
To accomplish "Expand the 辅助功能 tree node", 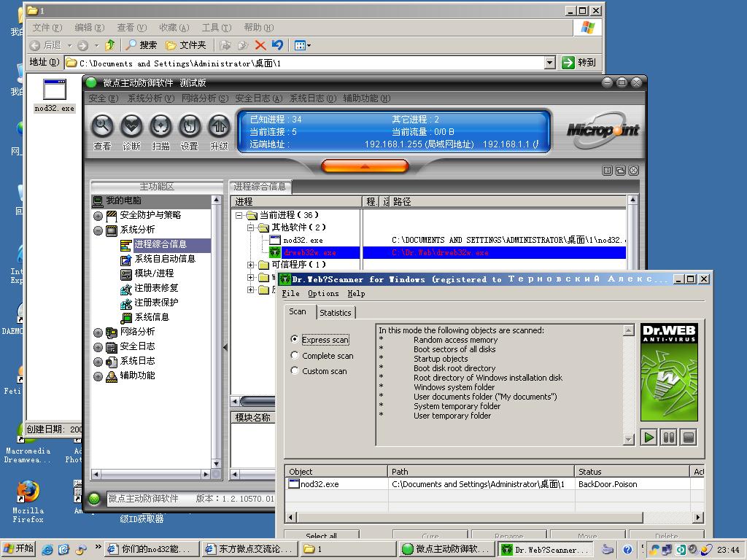I will [x=98, y=377].
